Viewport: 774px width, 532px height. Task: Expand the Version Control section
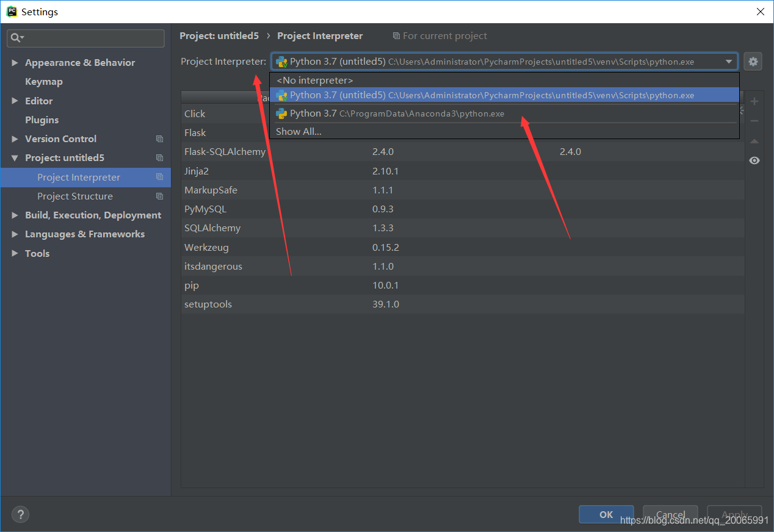click(x=15, y=139)
